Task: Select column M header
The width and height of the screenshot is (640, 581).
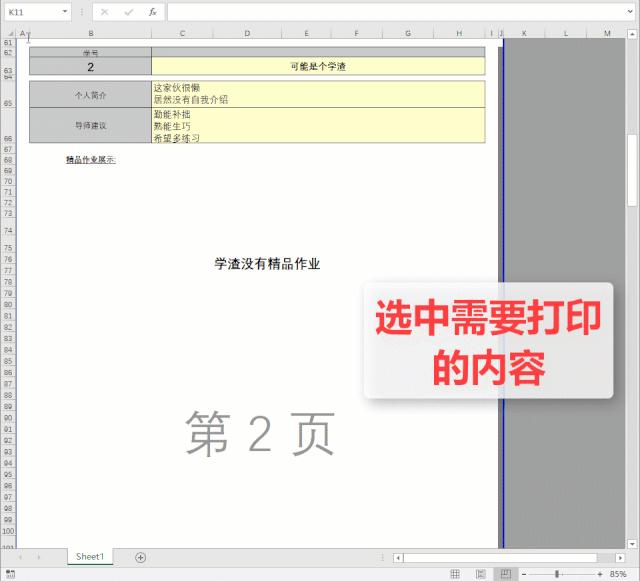Action: (607, 33)
